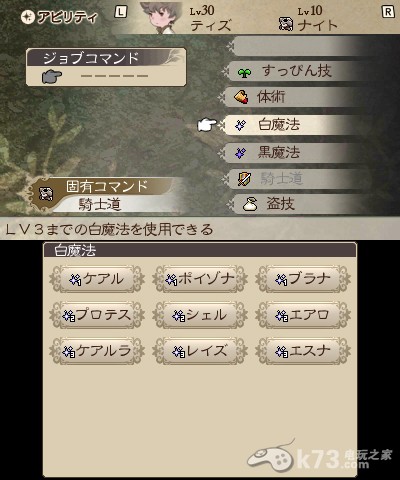
Task: Click the 体術 glove icon
Action: [241, 97]
